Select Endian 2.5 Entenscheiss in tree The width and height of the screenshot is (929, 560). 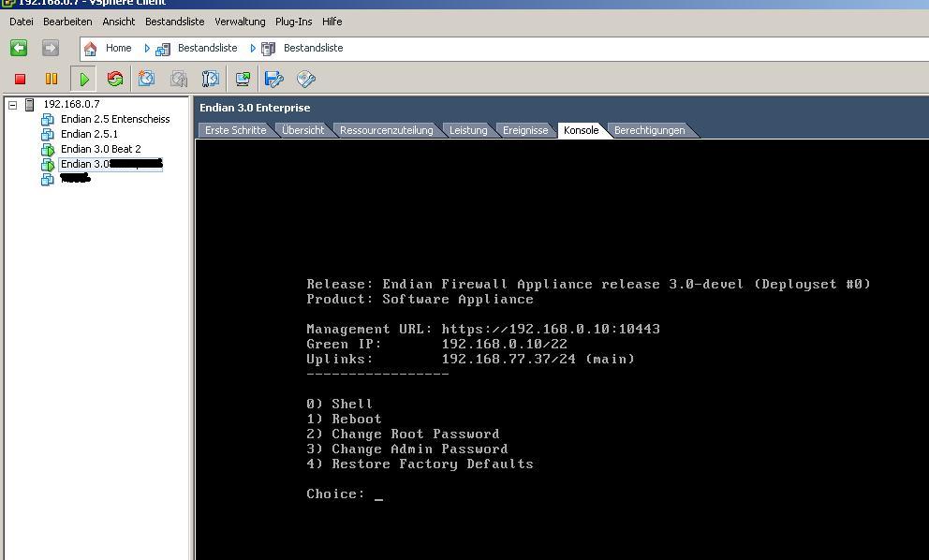point(115,119)
